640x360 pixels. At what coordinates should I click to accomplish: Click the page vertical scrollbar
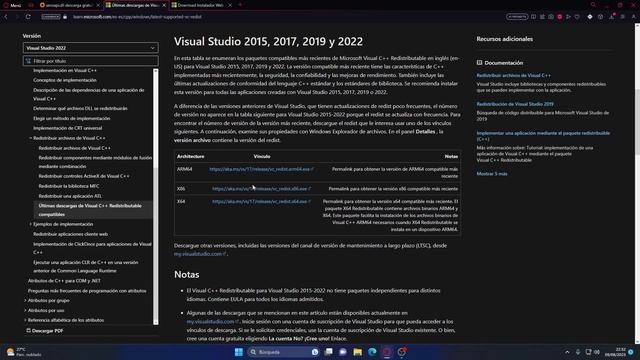point(637,184)
